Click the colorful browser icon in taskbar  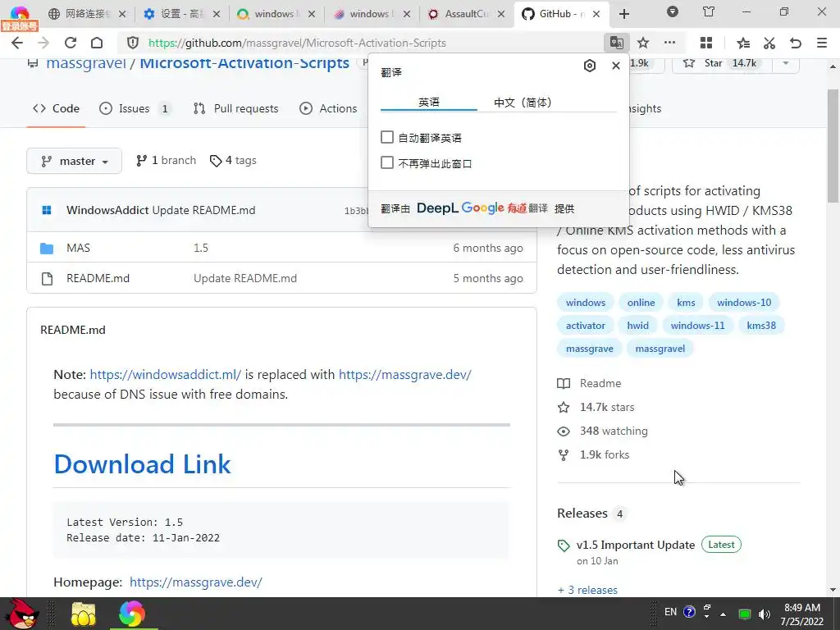(x=132, y=614)
